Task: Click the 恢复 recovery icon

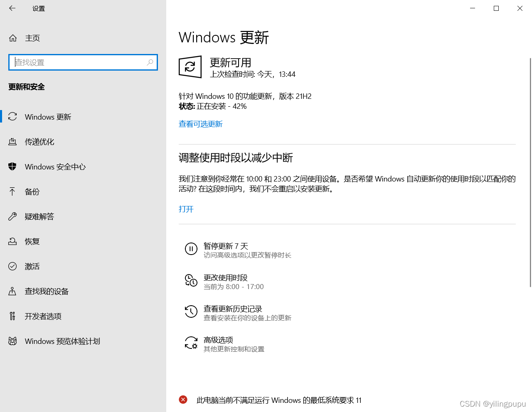Action: point(12,241)
